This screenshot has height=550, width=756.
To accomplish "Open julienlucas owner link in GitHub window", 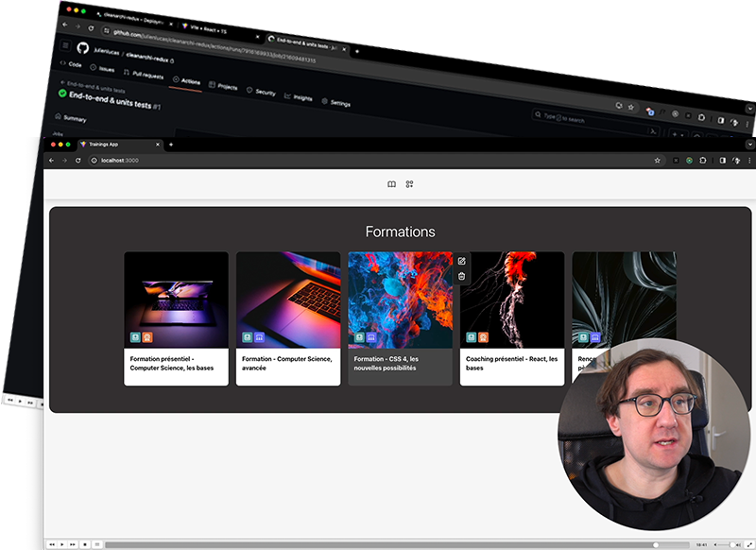I will 106,51.
